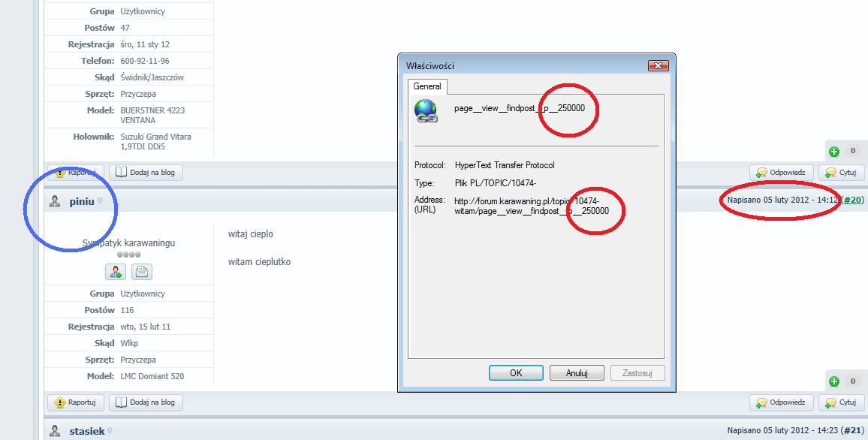The image size is (868, 440).
Task: Click the add friend icon under piniu
Action: tap(116, 272)
